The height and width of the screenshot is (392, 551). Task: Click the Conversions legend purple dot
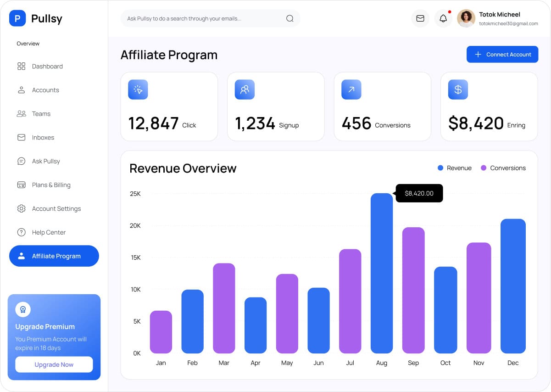point(484,168)
